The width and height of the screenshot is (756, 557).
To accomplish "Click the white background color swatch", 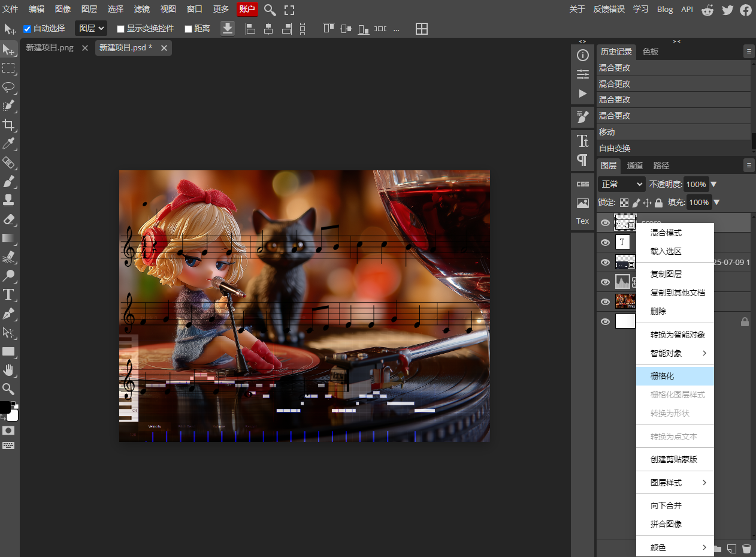I will [x=13, y=415].
